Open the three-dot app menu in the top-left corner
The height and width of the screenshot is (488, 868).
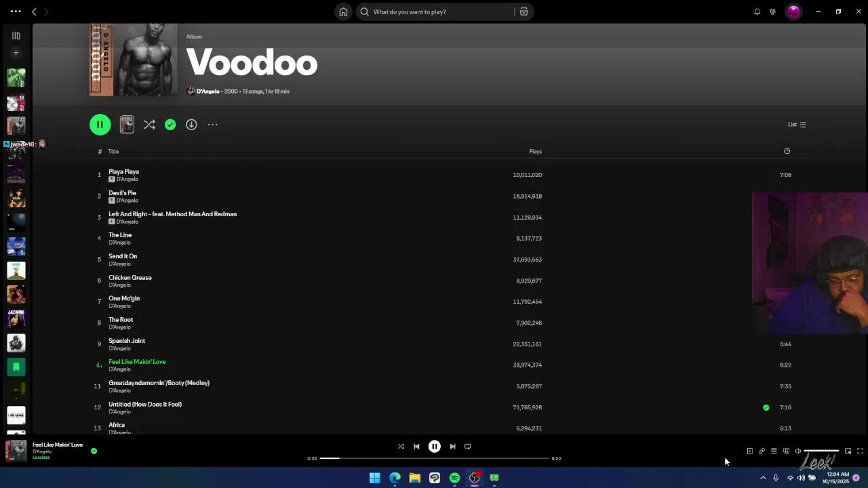pos(16,12)
